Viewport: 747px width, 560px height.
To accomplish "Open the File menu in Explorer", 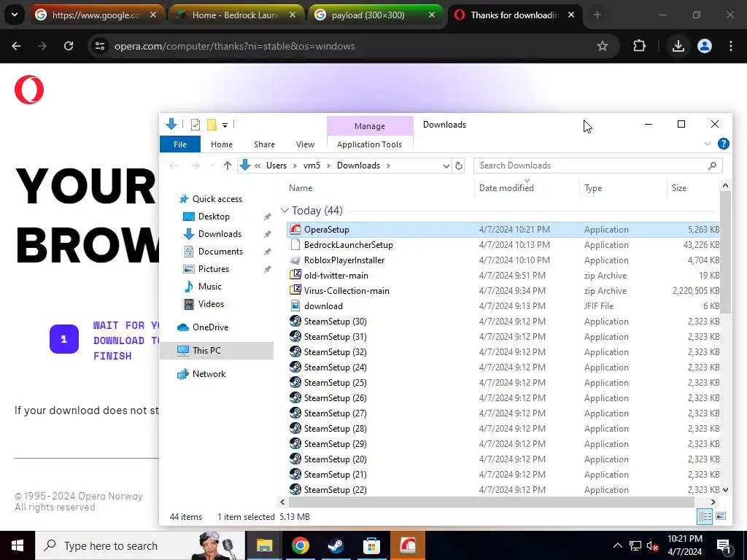I will (x=180, y=144).
